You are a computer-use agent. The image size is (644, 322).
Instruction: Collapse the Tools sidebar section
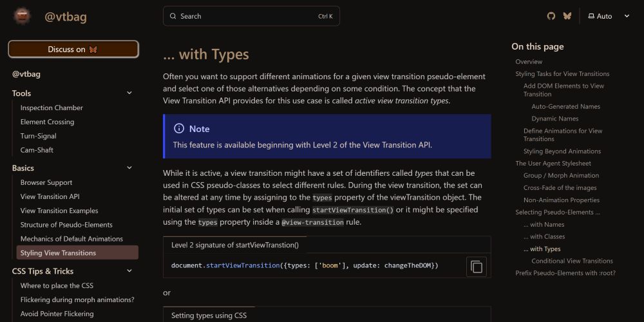click(129, 93)
